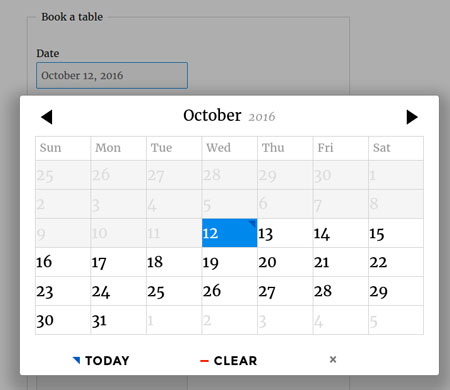
Task: Choose the 27th in the Thu column
Action: pos(285,291)
